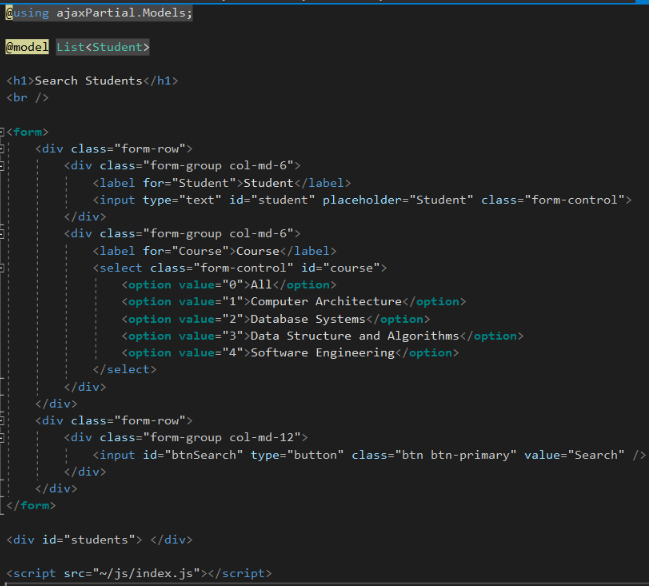
Task: Click the '<br />' tag
Action: click(x=27, y=98)
